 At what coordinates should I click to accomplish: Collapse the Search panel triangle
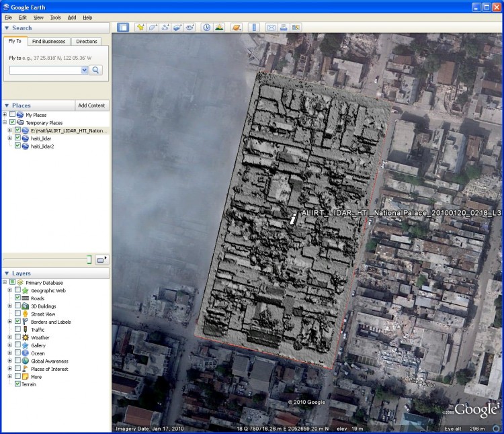(x=7, y=28)
